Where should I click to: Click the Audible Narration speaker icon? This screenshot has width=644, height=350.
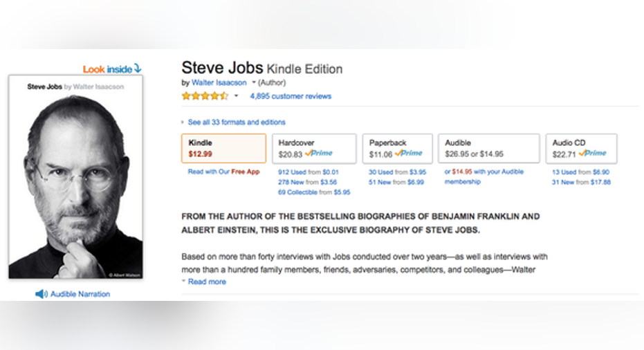coord(41,294)
